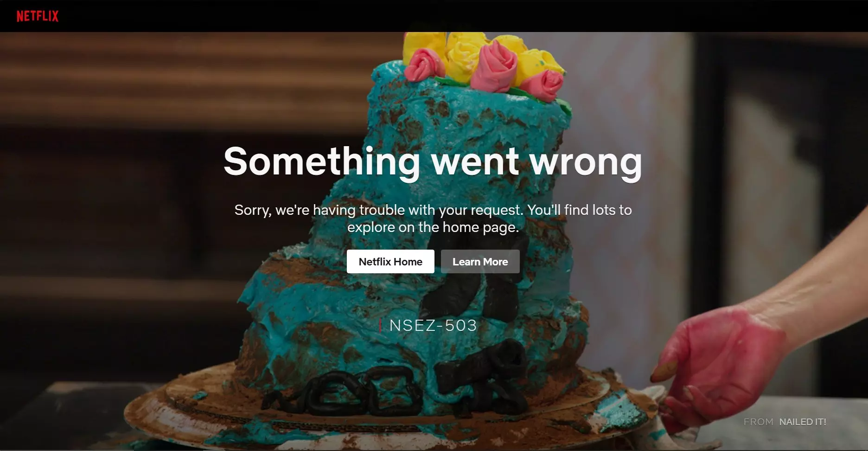868x451 pixels.
Task: Click the red bar beside the error code
Action: [x=380, y=326]
